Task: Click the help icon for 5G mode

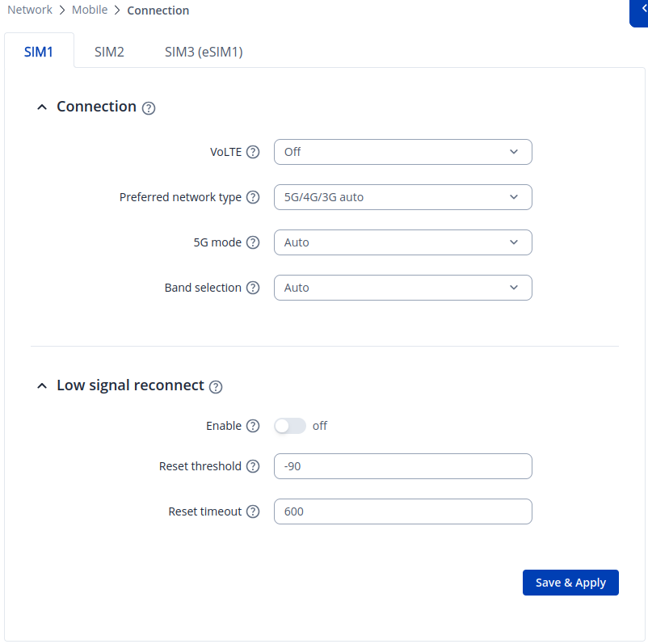Action: 253,242
